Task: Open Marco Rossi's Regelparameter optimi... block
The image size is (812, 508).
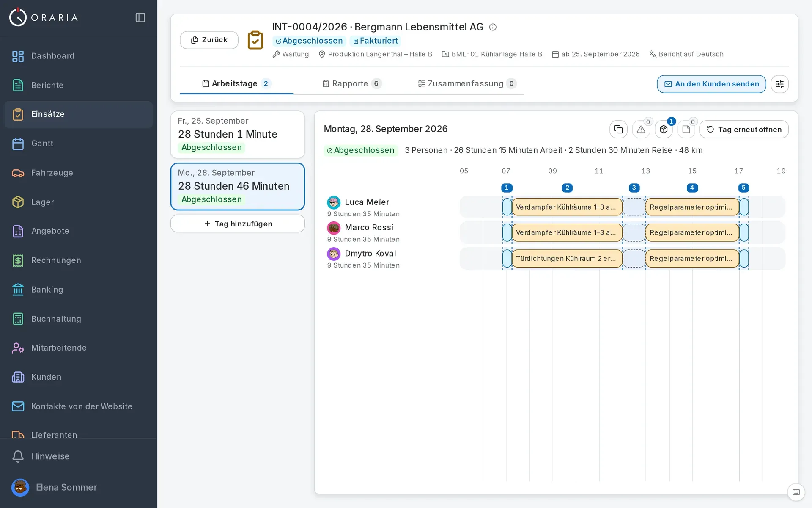Action: pyautogui.click(x=692, y=232)
